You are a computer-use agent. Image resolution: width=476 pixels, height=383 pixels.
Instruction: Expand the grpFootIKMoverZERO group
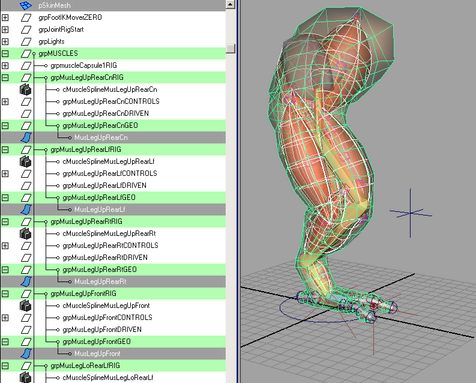pyautogui.click(x=5, y=17)
